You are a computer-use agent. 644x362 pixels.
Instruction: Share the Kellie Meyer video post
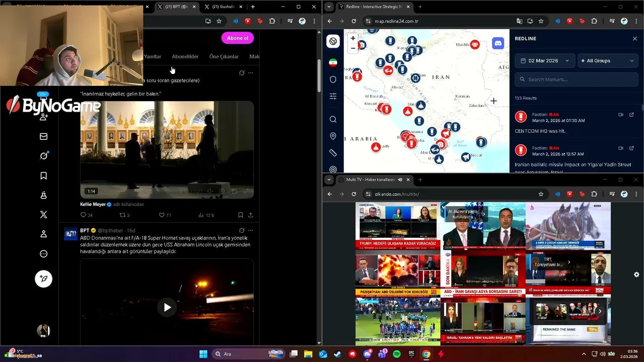pos(251,215)
